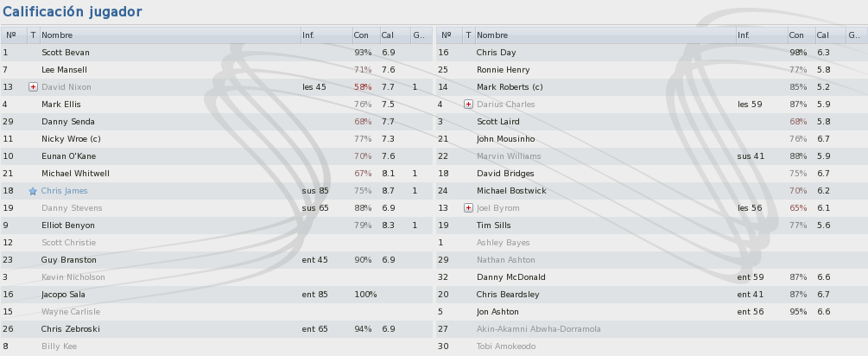Image resolution: width=868 pixels, height=356 pixels.
Task: Select the Jacopo Sala row
Action: [x=217, y=295]
